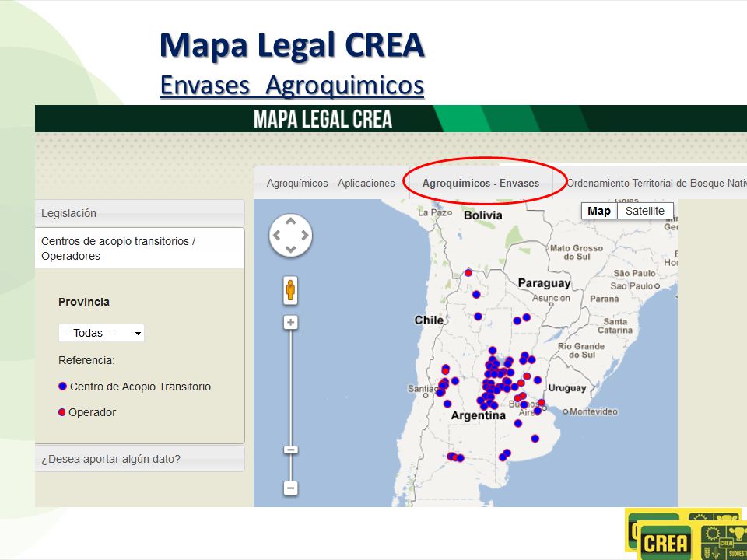
Task: Switch map view to Satellite
Action: point(644,211)
